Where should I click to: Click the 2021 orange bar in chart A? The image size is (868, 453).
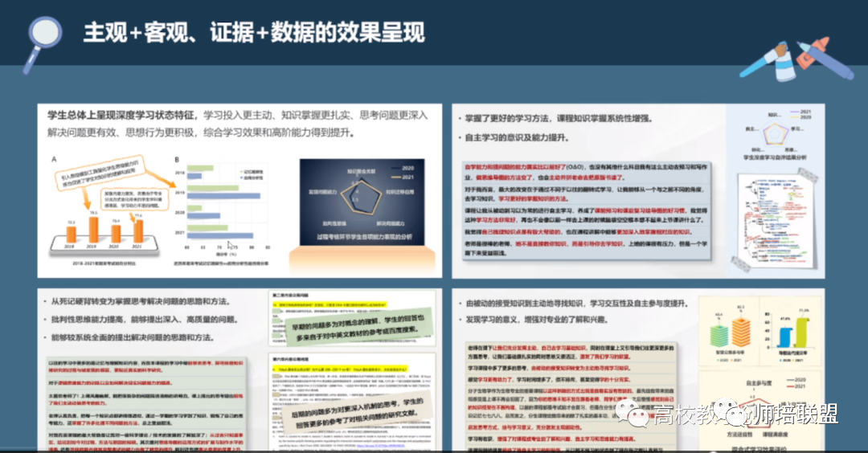point(138,231)
